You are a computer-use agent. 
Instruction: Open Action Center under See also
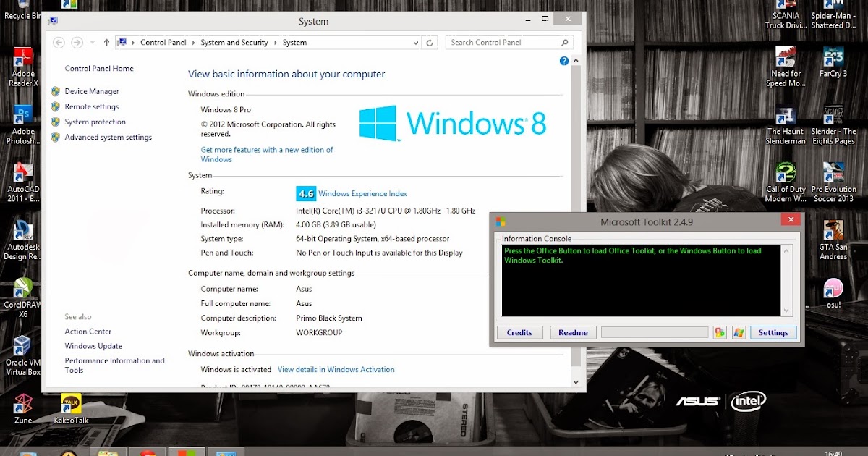click(x=88, y=332)
